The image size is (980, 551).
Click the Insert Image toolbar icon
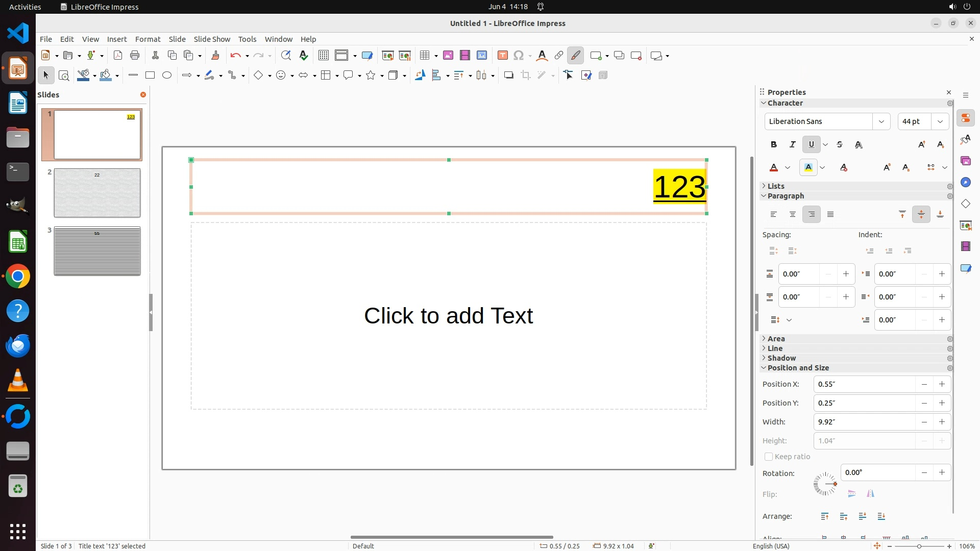448,56
